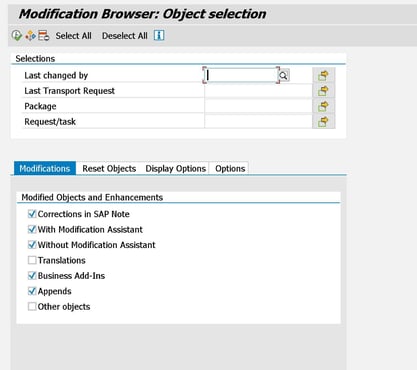Screen dimensions: 417x370
Task: Click Deselect All button
Action: pyautogui.click(x=125, y=36)
